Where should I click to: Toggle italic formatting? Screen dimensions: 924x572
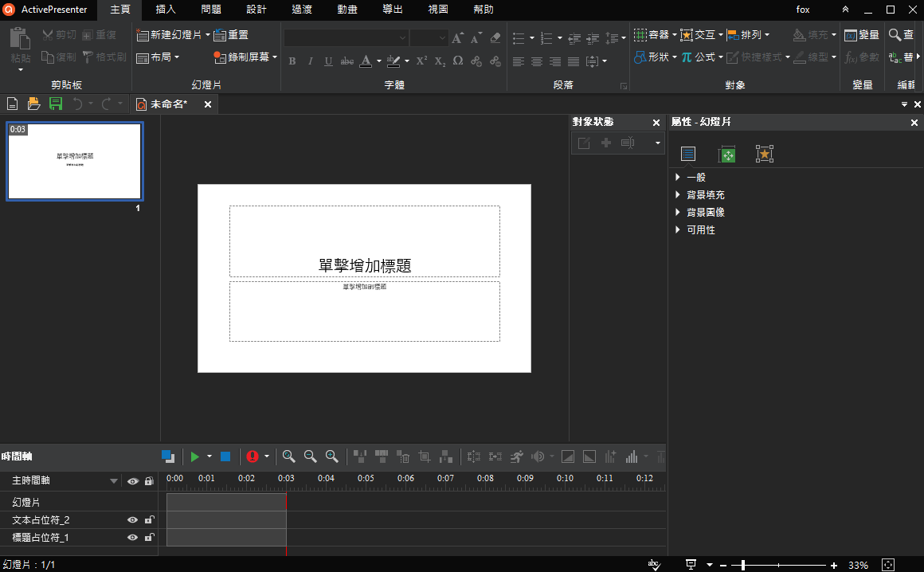[x=311, y=61]
